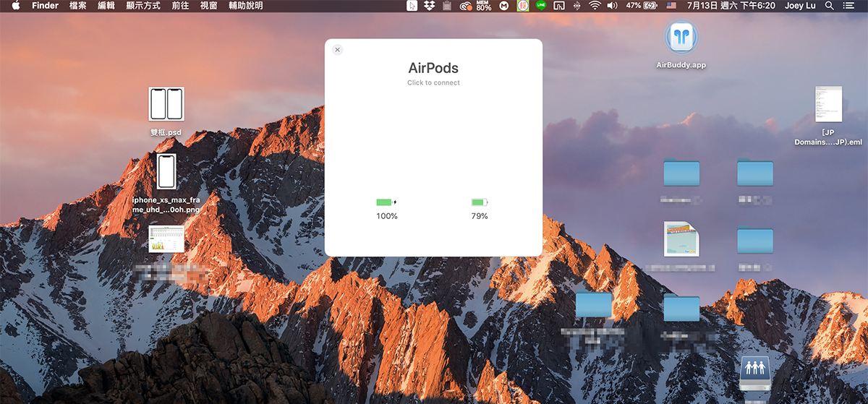
Task: Open the 視窗 menu
Action: click(x=208, y=6)
